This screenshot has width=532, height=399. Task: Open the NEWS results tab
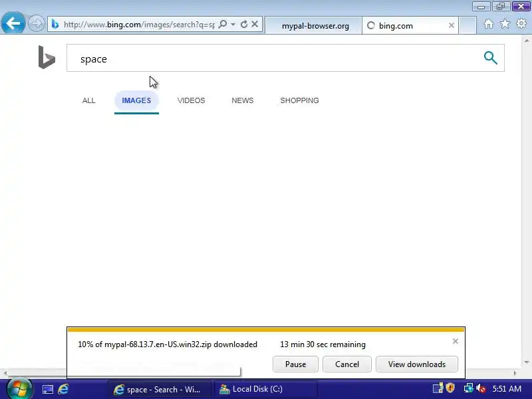tap(243, 100)
